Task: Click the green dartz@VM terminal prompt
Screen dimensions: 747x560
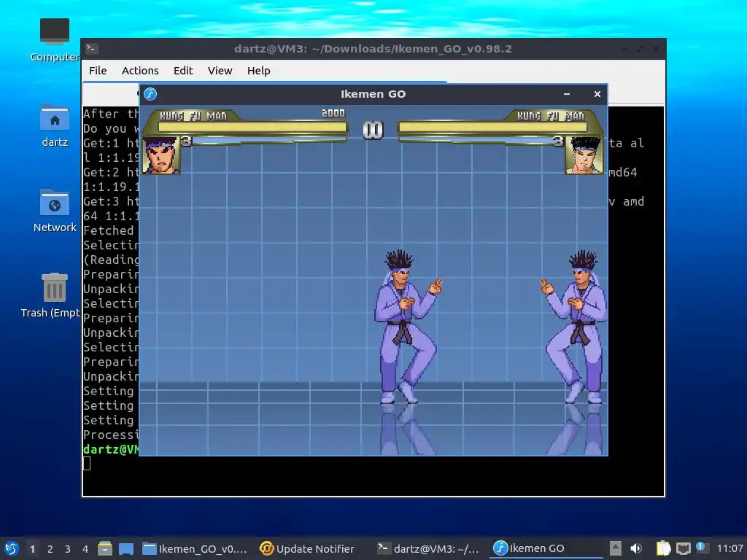Action: pyautogui.click(x=111, y=449)
